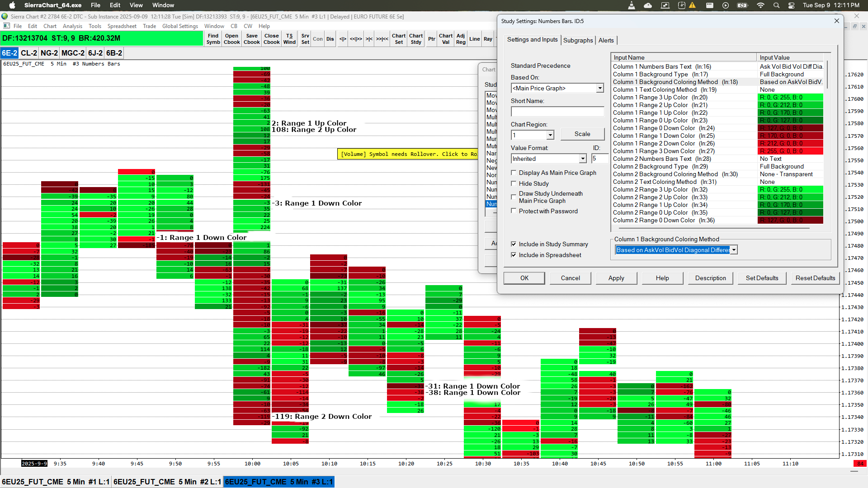Uncheck Include in Spreadsheet checkbox

click(x=514, y=255)
